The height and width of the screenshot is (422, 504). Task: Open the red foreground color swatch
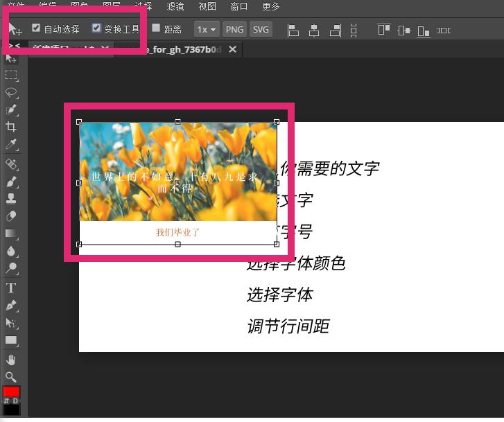[11, 392]
